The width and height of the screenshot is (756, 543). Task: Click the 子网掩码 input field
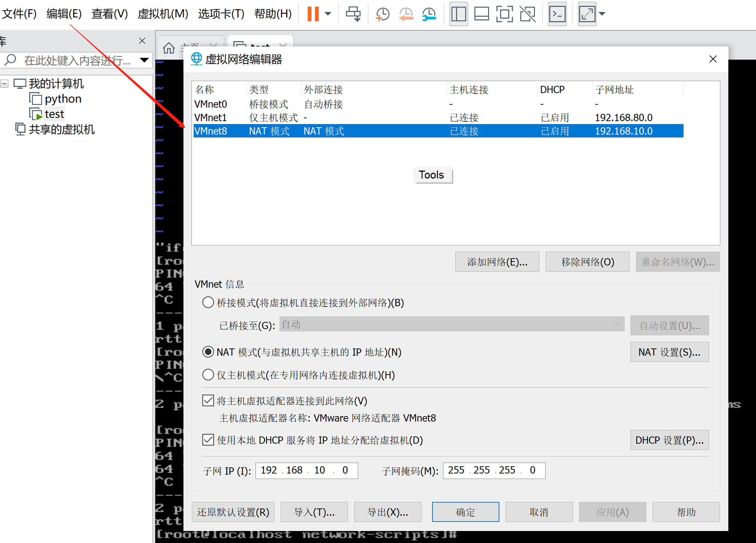tap(494, 471)
